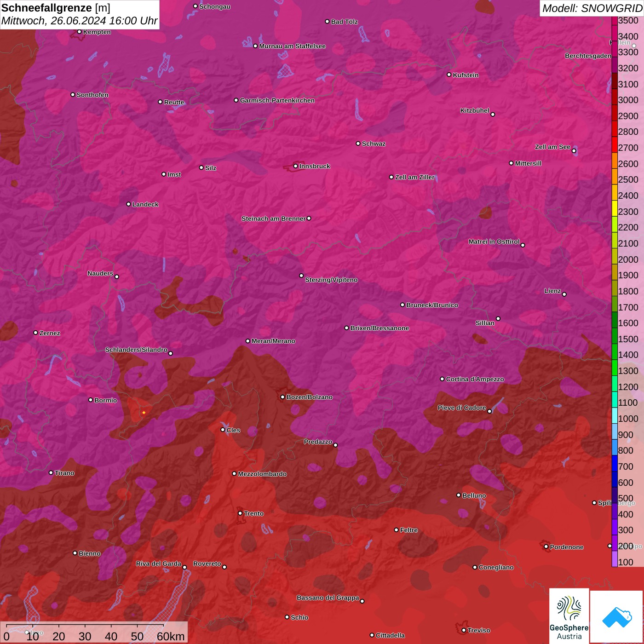644x644 pixels.
Task: Click the Predazzo label
Action: coord(318,442)
